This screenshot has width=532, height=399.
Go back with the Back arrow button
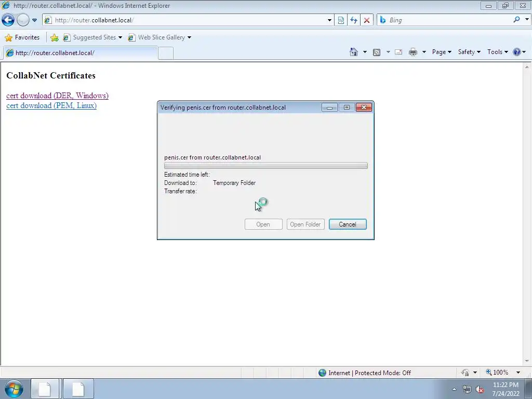8,20
